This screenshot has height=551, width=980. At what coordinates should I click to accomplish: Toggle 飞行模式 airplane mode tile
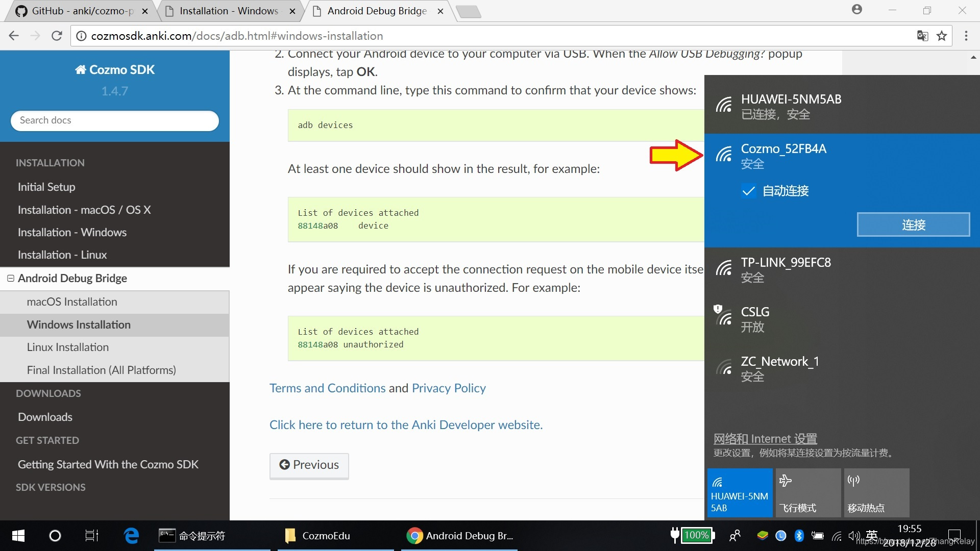point(808,493)
